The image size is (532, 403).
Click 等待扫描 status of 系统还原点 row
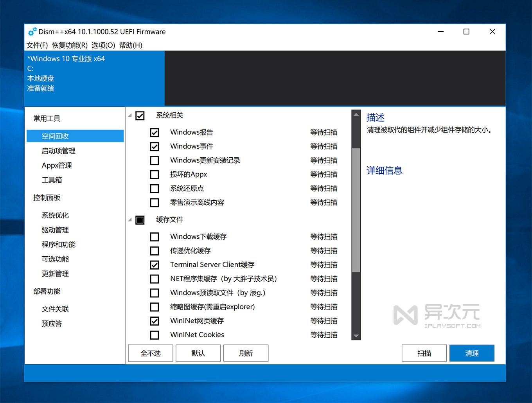point(324,189)
